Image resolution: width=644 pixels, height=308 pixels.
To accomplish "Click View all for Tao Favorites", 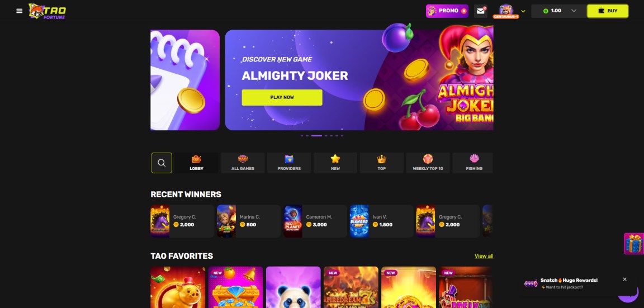I will coord(484,256).
